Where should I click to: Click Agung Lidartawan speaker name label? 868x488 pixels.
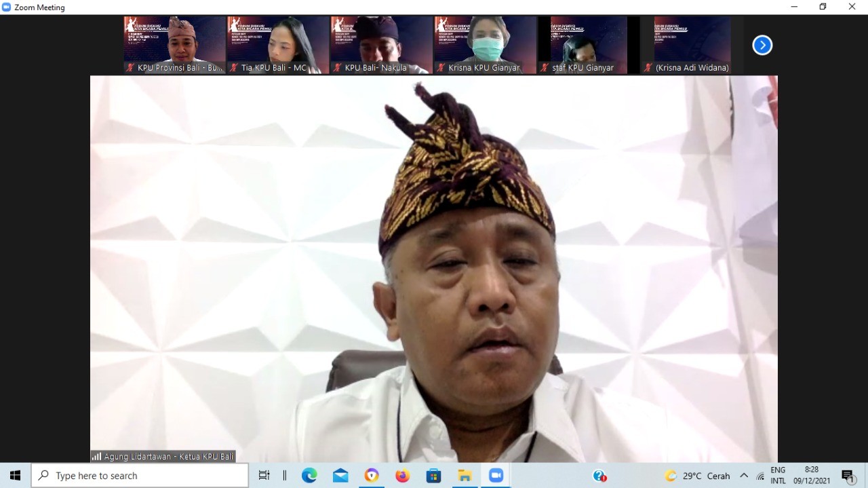coord(163,457)
